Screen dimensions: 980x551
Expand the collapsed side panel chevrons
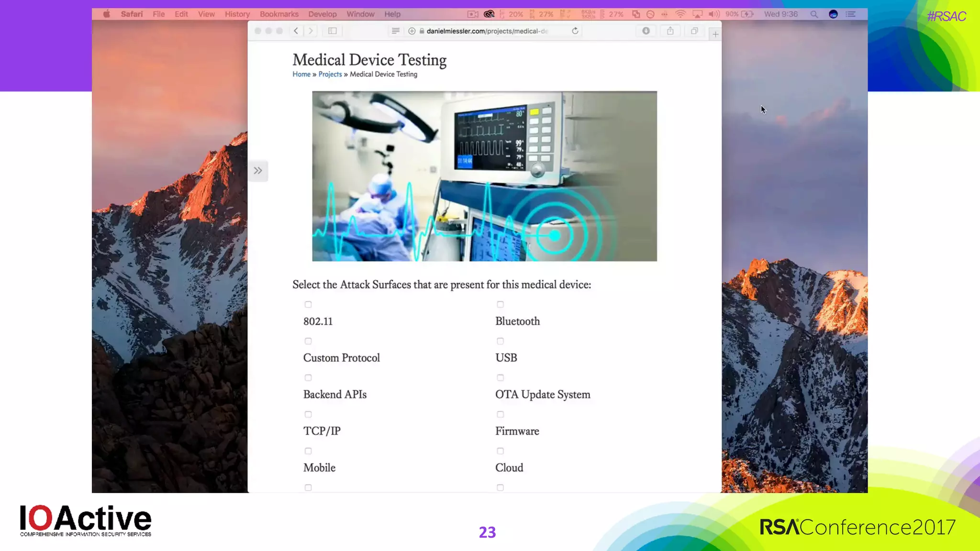[258, 171]
